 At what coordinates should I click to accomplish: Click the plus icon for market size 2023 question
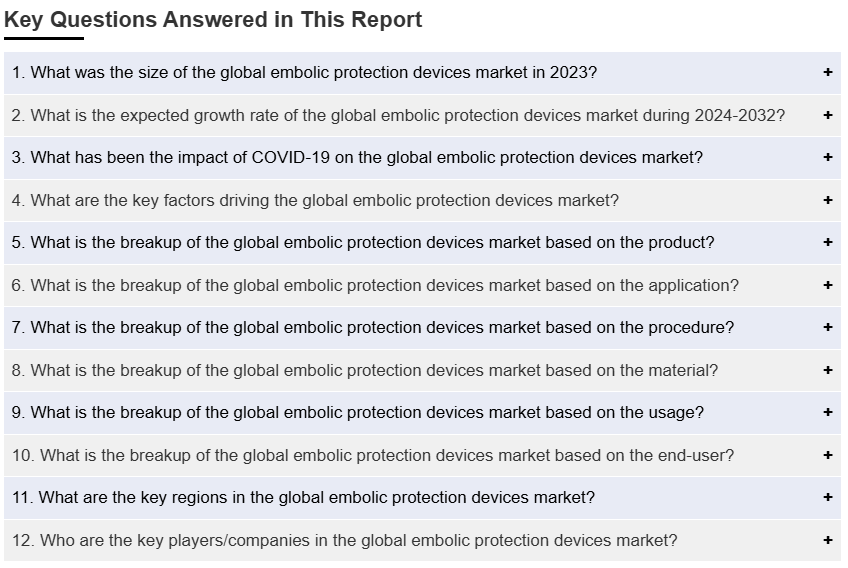pos(828,73)
